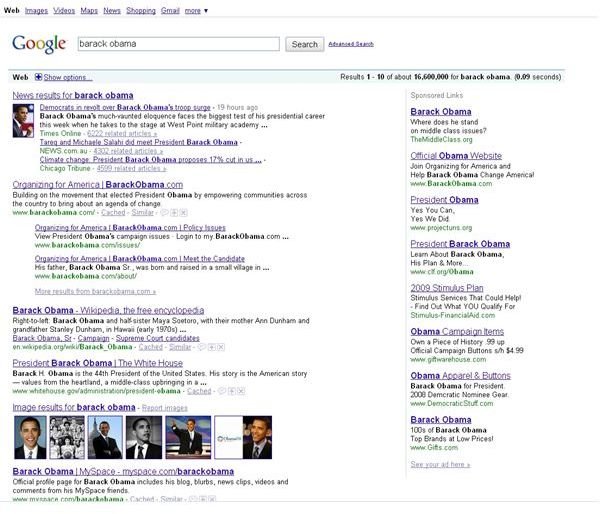Open fifth image result, waving at podium
Viewport: 600px width, 514px height.
188,437
